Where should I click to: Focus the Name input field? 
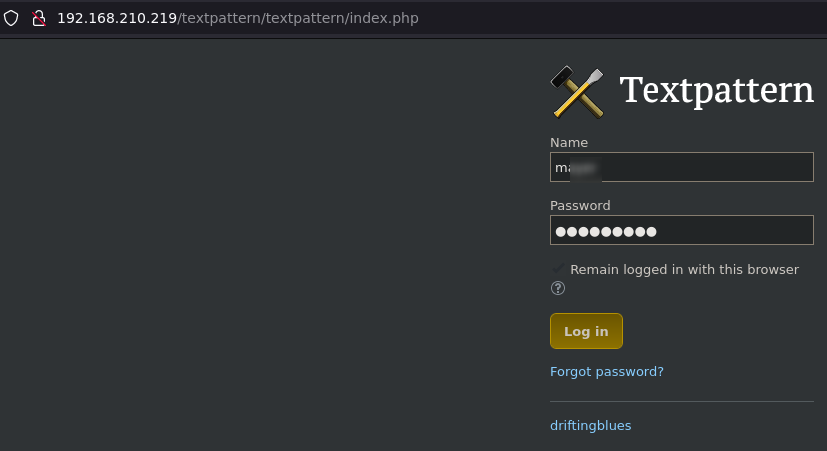coord(700,167)
